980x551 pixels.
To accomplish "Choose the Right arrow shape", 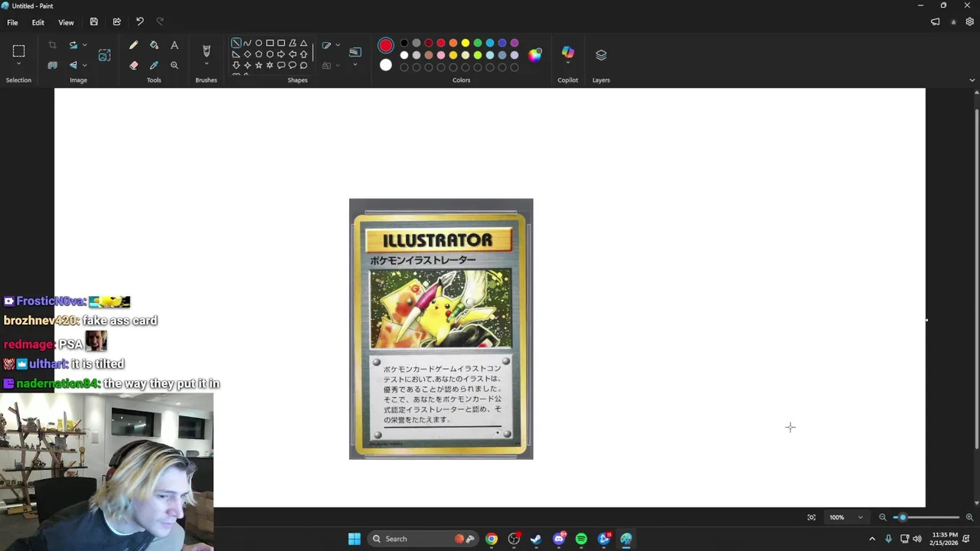I will 281,54.
